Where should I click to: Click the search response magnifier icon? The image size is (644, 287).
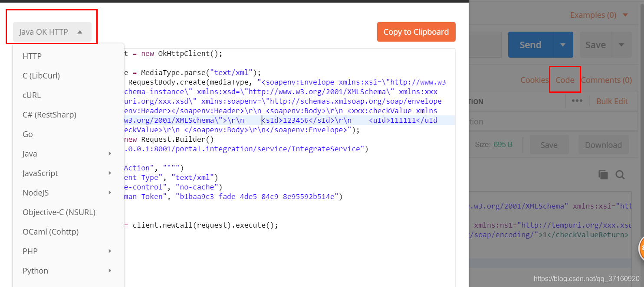pyautogui.click(x=620, y=175)
